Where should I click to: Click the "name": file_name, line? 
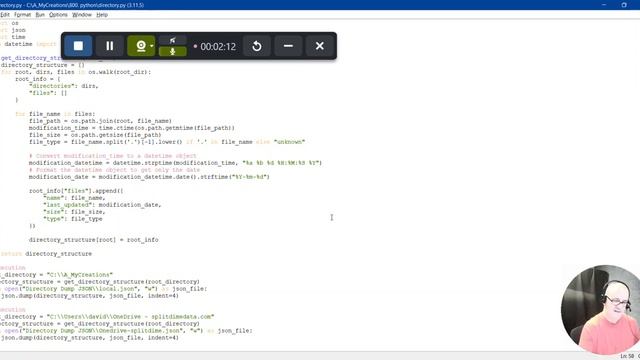tap(74, 198)
